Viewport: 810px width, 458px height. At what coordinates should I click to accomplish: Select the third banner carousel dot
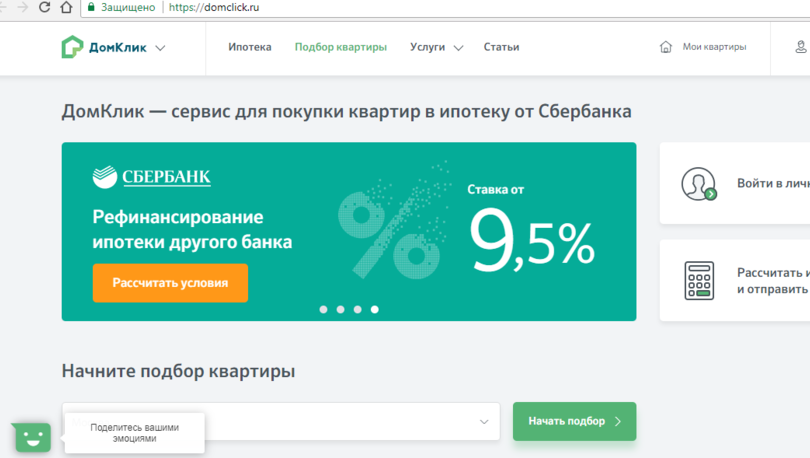358,310
